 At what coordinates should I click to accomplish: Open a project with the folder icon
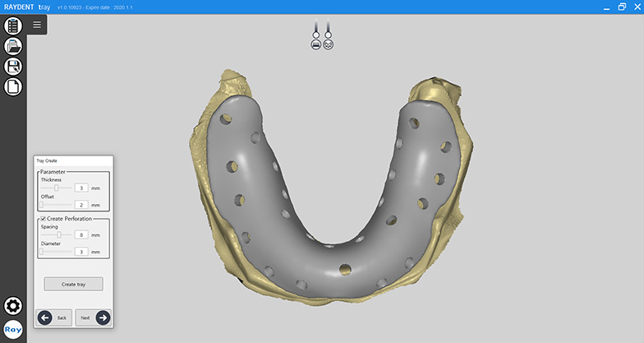click(13, 46)
